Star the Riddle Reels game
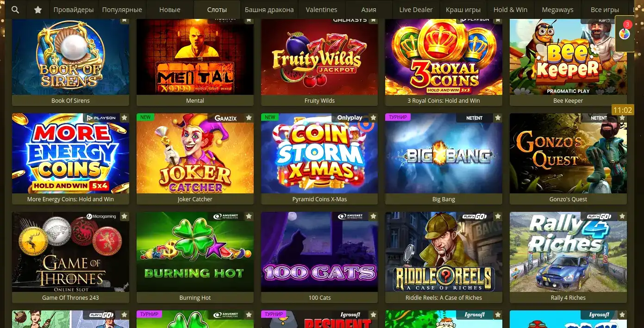644x328 pixels. click(x=498, y=217)
